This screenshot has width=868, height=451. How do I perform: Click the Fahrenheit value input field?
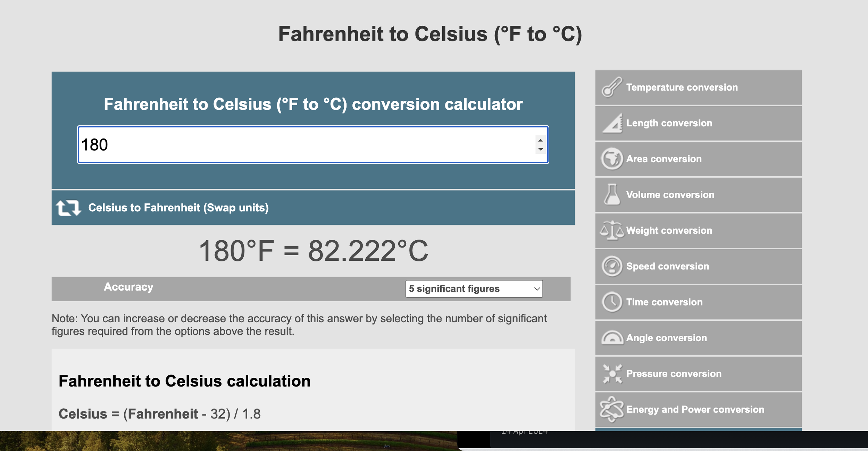[x=313, y=145]
